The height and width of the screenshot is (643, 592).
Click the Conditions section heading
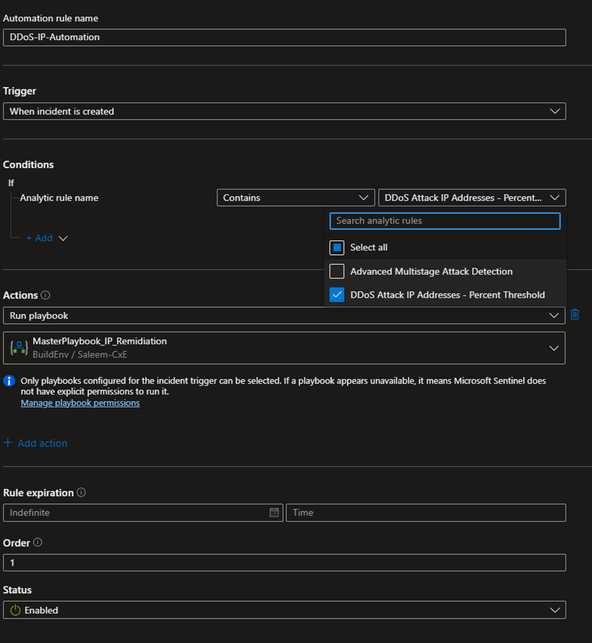28,164
